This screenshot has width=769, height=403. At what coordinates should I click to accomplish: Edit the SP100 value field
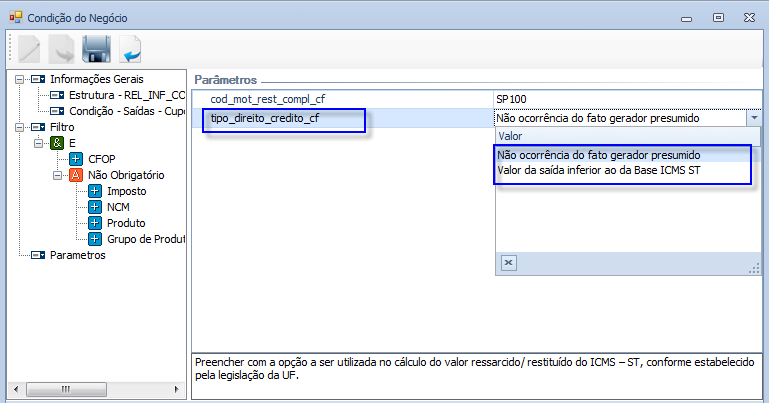tap(628, 99)
